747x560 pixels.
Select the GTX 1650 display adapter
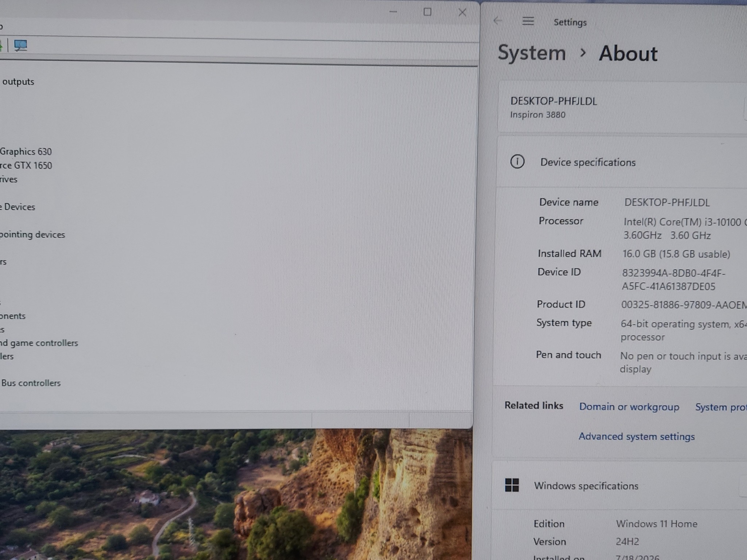tap(26, 165)
